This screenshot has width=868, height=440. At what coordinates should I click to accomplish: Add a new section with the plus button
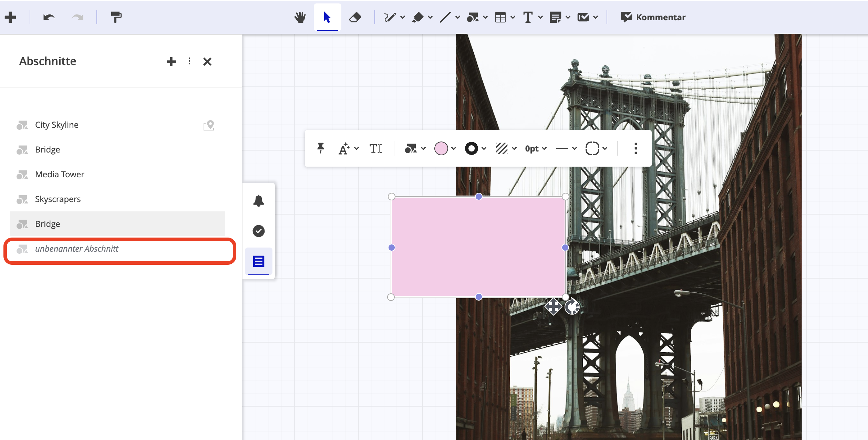tap(171, 61)
